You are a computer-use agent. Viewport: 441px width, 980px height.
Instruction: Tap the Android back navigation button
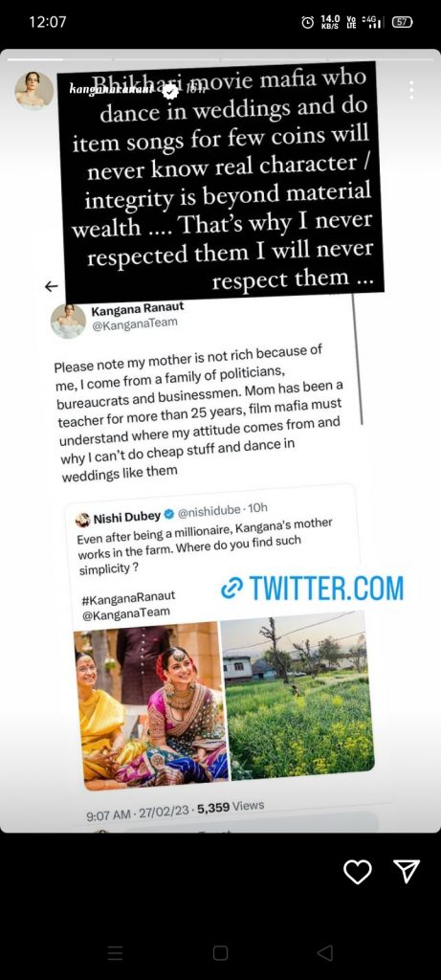(x=325, y=952)
